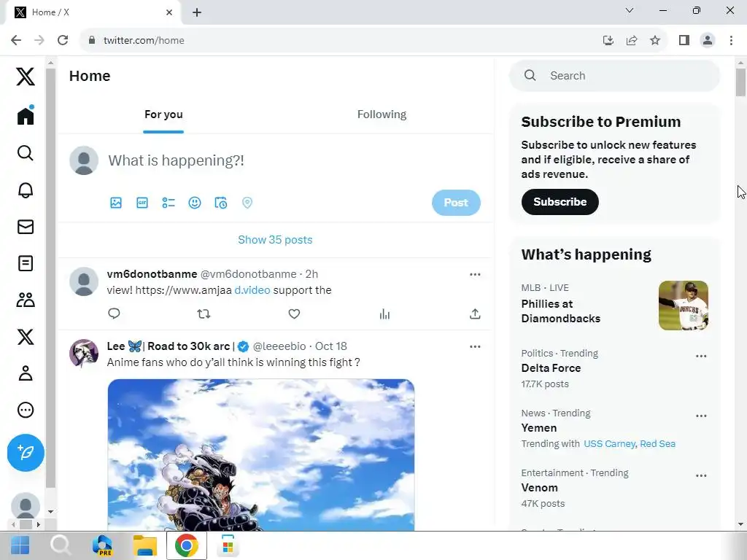Reply to vm6donotbanme post
The width and height of the screenshot is (747, 560).
114,314
